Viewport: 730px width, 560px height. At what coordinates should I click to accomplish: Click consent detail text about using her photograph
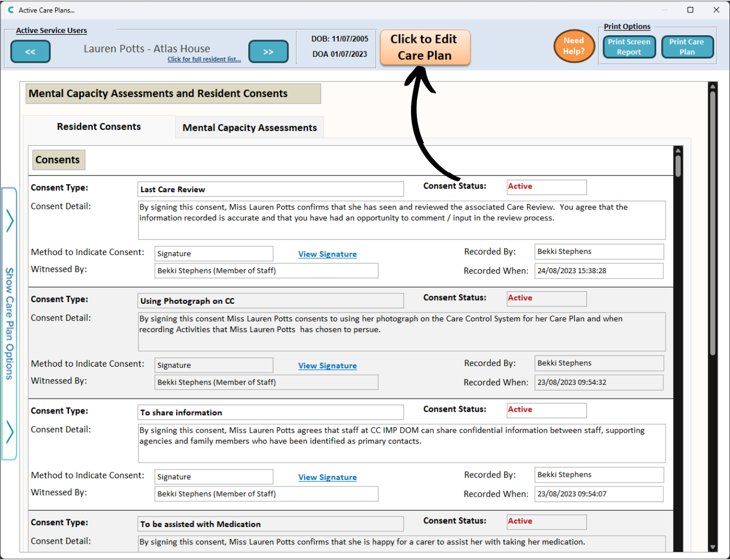coord(402,331)
